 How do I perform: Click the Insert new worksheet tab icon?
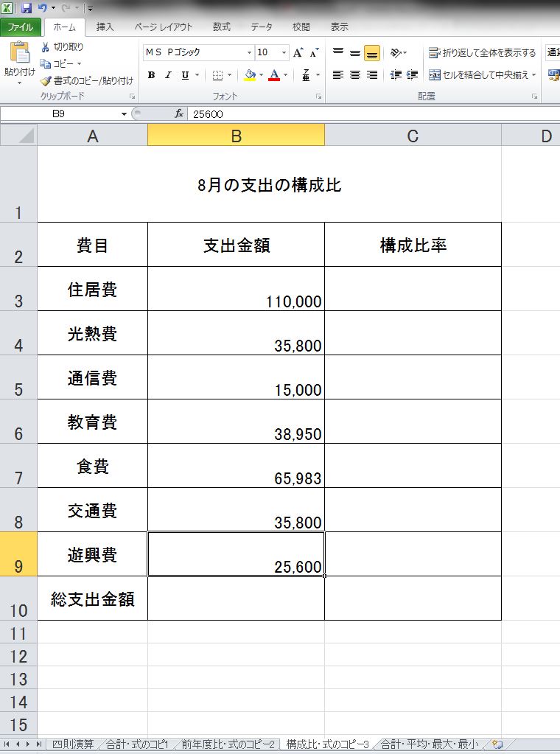(x=497, y=744)
